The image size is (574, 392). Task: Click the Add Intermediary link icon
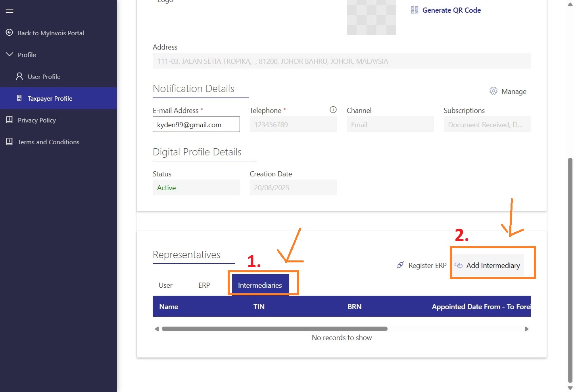pos(459,265)
